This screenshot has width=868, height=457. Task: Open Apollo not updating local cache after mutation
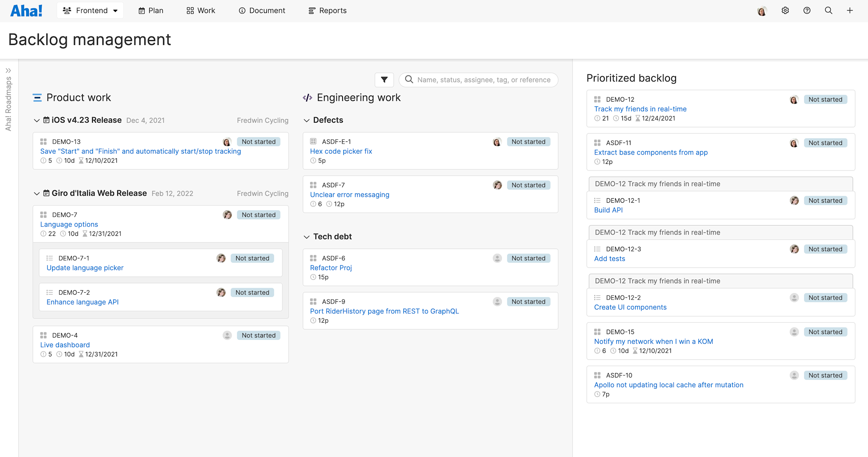[x=668, y=385]
